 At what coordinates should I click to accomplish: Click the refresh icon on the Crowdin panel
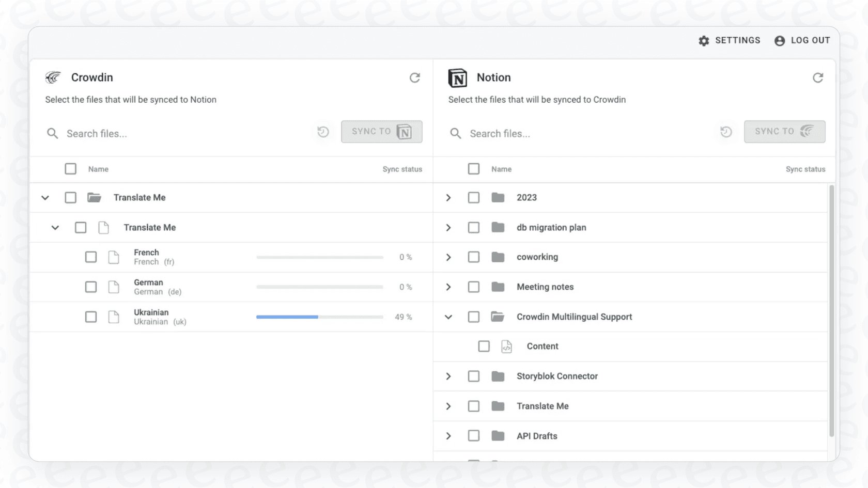pyautogui.click(x=415, y=77)
